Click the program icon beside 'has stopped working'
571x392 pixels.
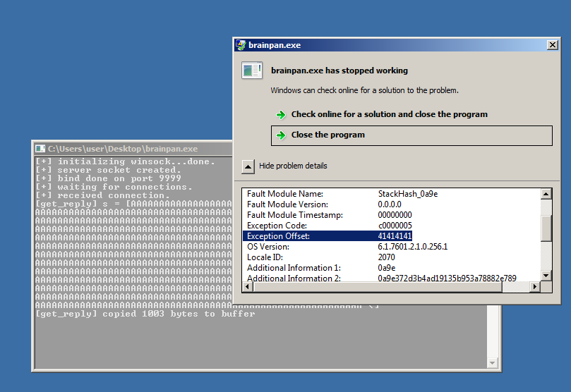coord(252,71)
